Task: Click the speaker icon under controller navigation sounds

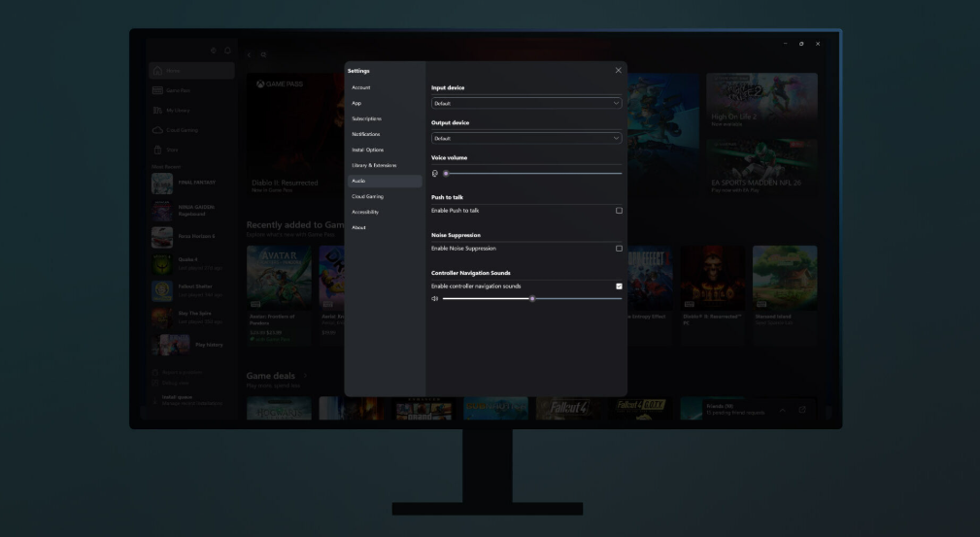Action: click(x=435, y=298)
